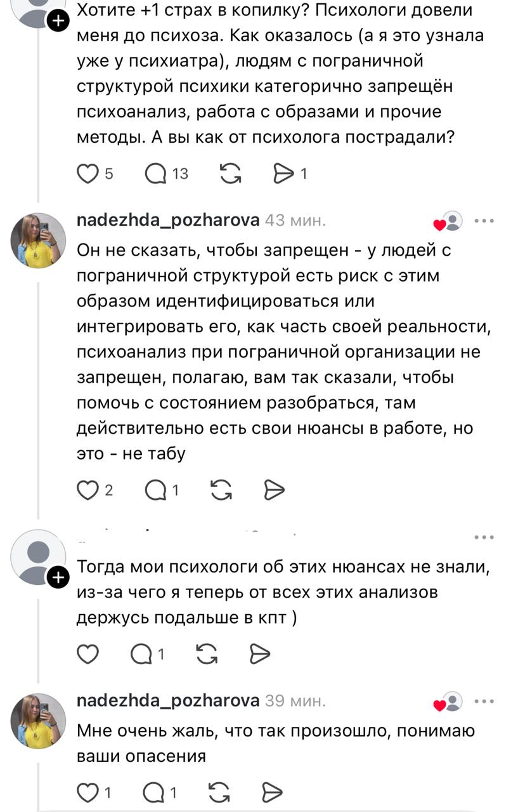Image resolution: width=511 pixels, height=812 pixels.
Task: Like nadezhda_pozharova's reply posted 43 min ago
Action: 86,490
